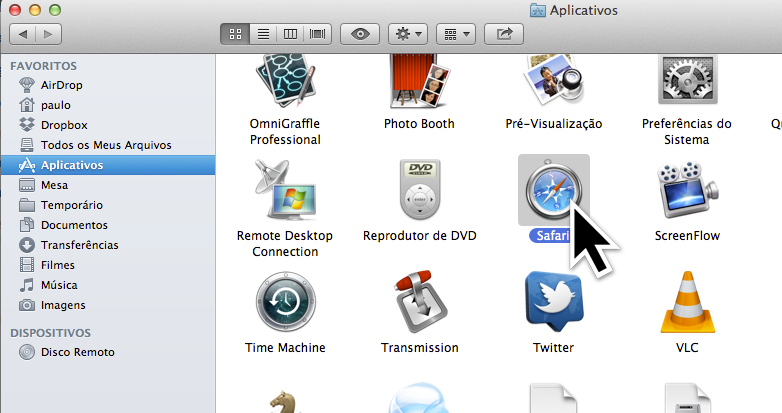This screenshot has width=782, height=413.
Task: Go to Transferências in the sidebar
Action: (x=79, y=245)
